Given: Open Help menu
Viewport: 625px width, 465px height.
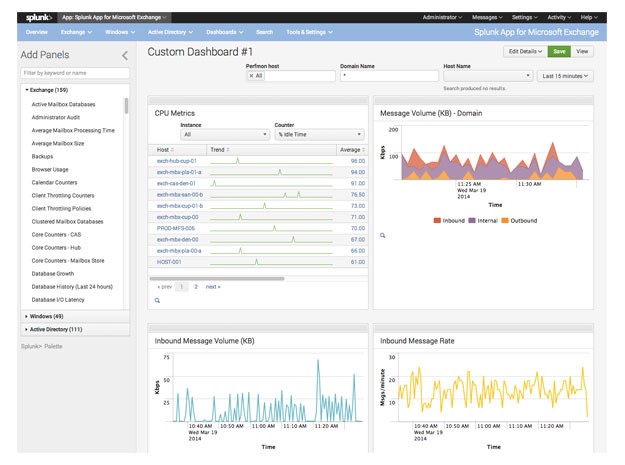Looking at the screenshot, I should coord(589,17).
